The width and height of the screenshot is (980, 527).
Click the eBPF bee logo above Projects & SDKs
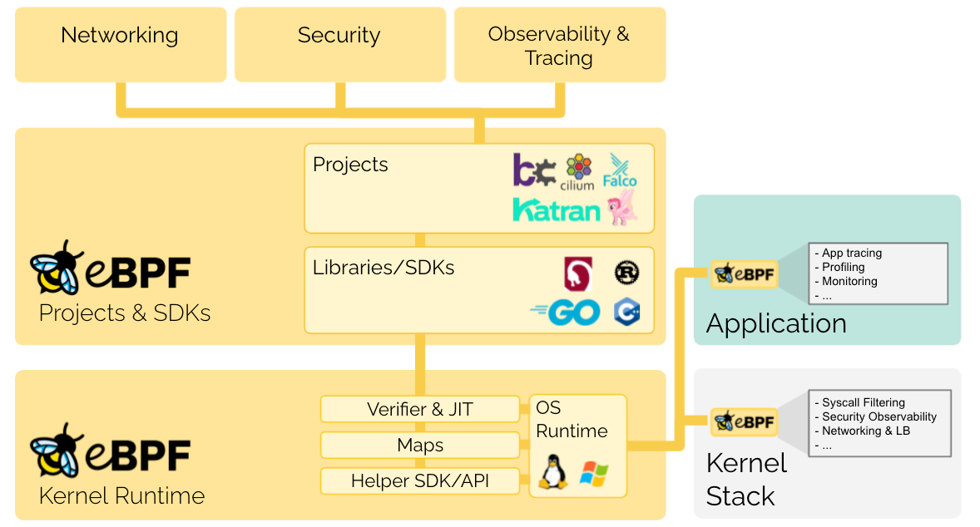click(x=110, y=268)
